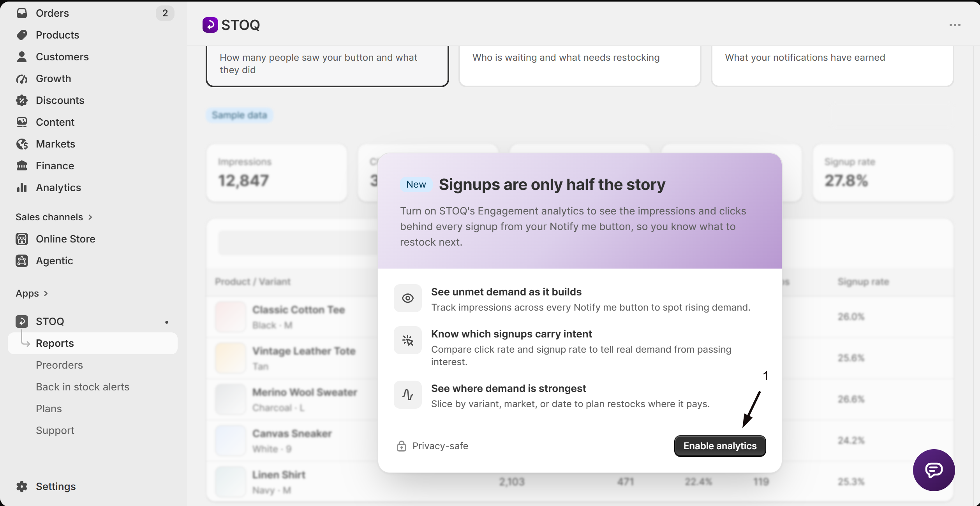Click the Markets globe icon
The width and height of the screenshot is (980, 506).
(x=22, y=144)
